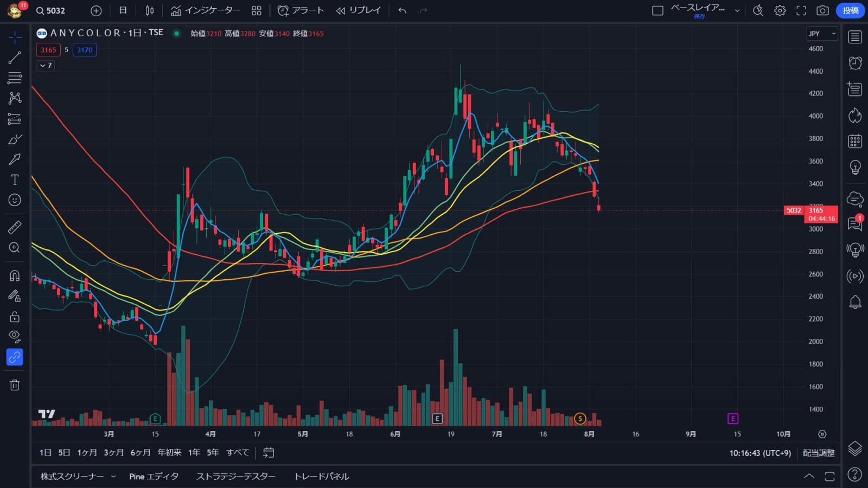Enter fullscreen mode
This screenshot has height=488, width=868.
(x=801, y=10)
